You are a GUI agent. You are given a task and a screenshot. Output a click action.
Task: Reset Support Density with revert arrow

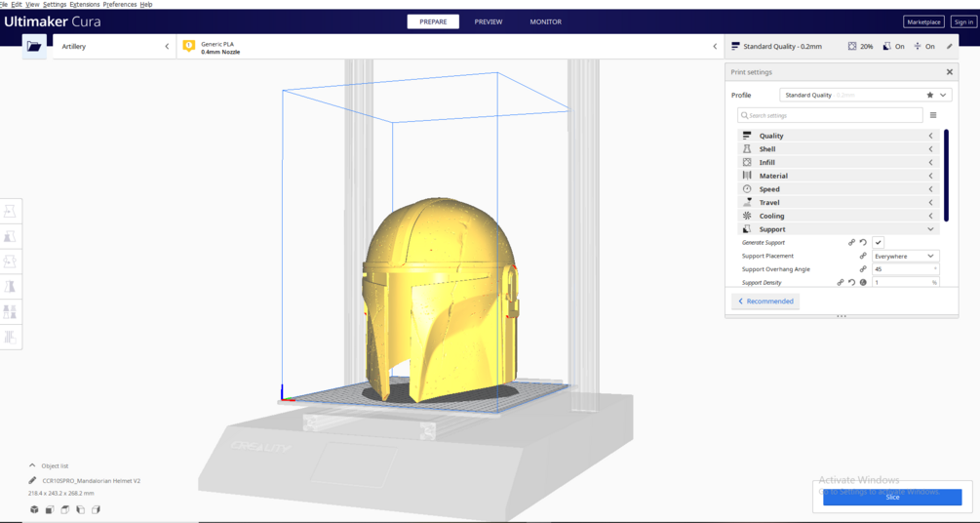click(x=852, y=283)
